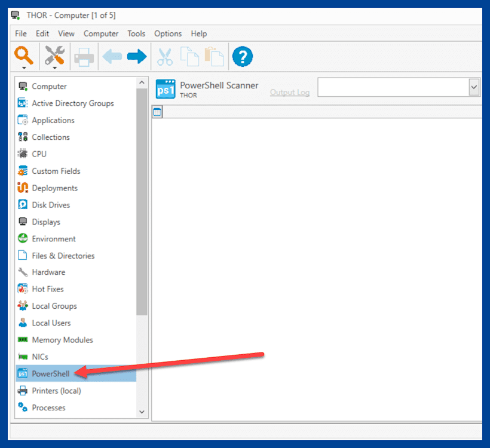490x448 pixels.
Task: Select the Active Directory Groups icon
Action: click(x=23, y=103)
